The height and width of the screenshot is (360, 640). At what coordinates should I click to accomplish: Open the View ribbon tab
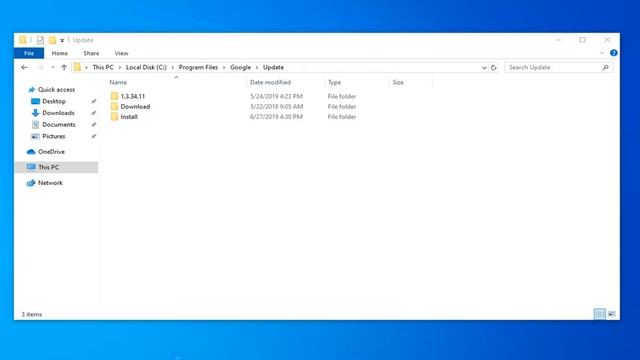(121, 53)
